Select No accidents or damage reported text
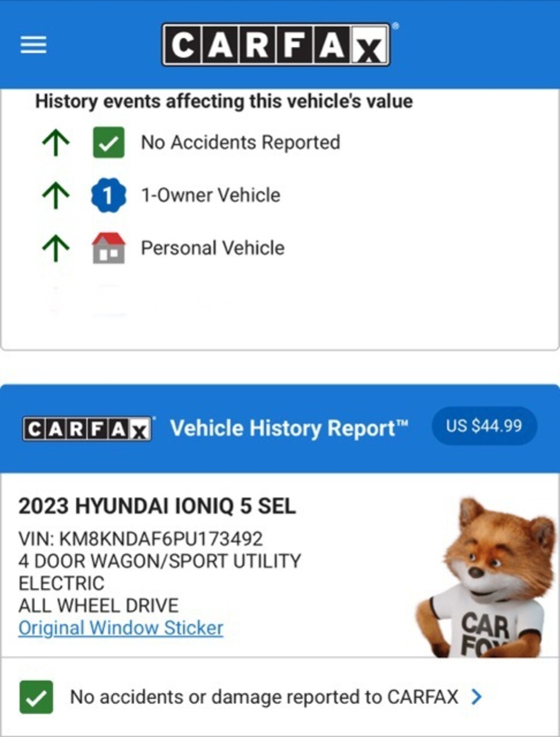This screenshot has height=737, width=560. coord(264,697)
